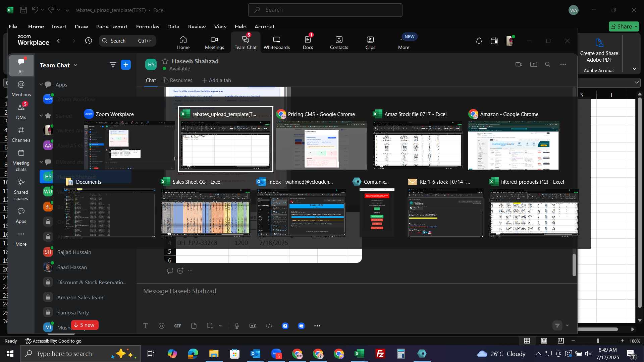Open send options dropdown arrow

click(567, 325)
